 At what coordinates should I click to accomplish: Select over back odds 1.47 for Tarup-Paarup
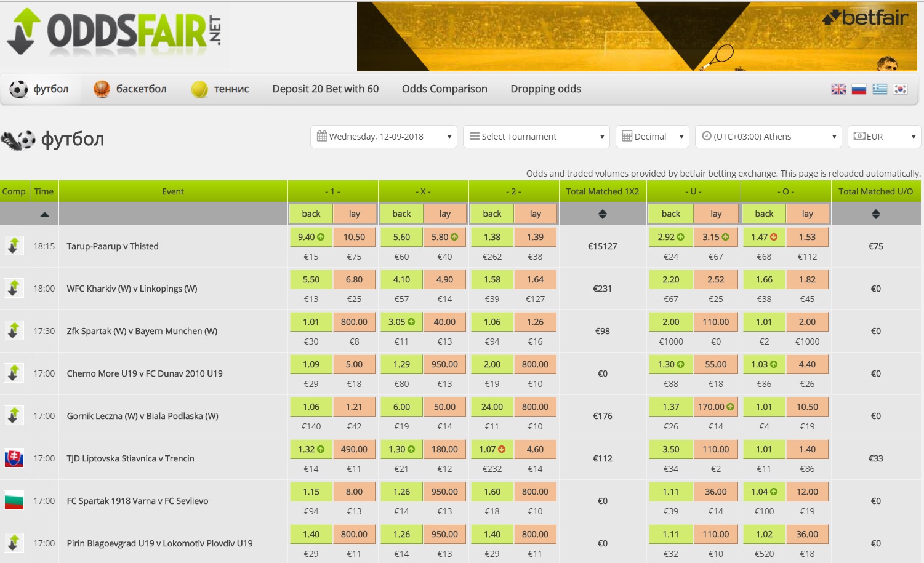(x=764, y=237)
